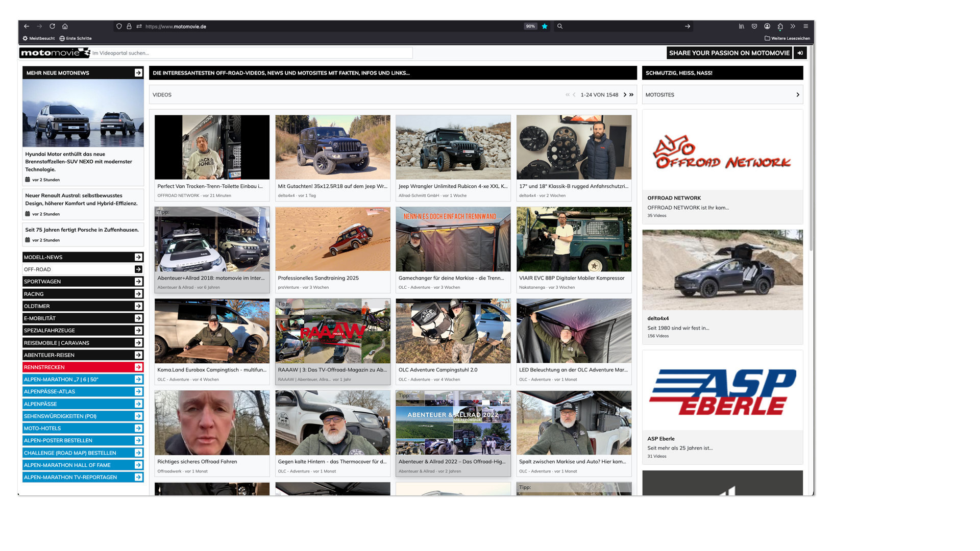Click the arrow icon on OLDTIMER row

pos(138,306)
